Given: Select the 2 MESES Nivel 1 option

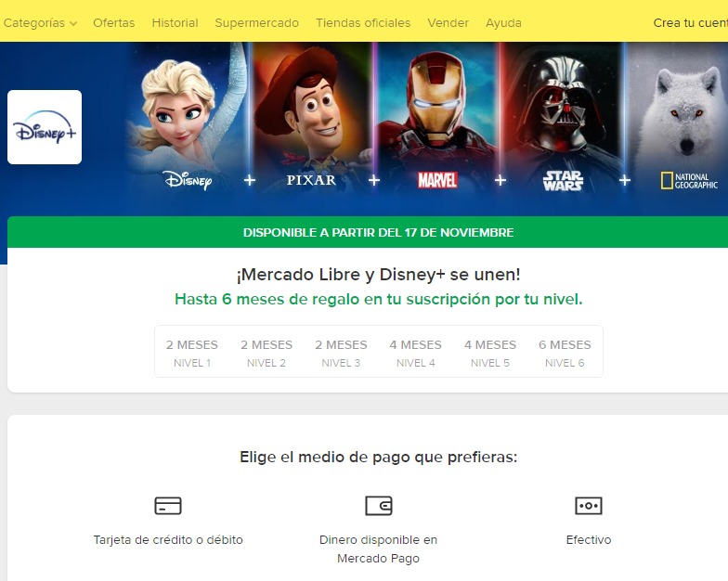Looking at the screenshot, I should [191, 353].
